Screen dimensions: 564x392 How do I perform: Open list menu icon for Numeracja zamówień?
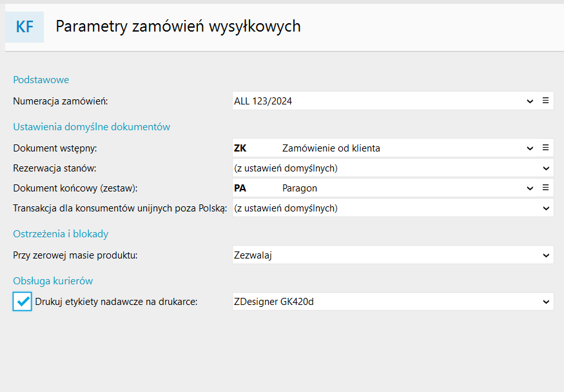click(x=545, y=101)
